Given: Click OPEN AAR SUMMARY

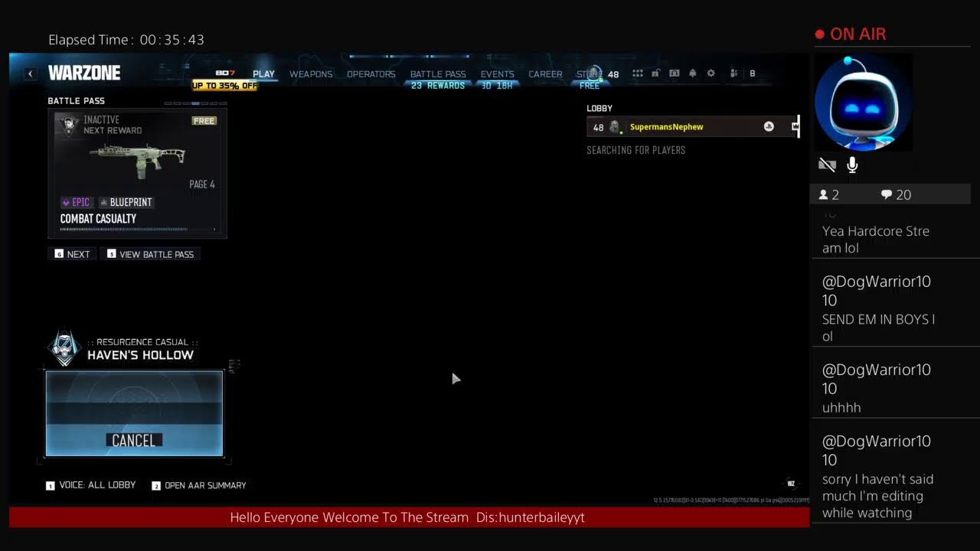Looking at the screenshot, I should click(199, 485).
